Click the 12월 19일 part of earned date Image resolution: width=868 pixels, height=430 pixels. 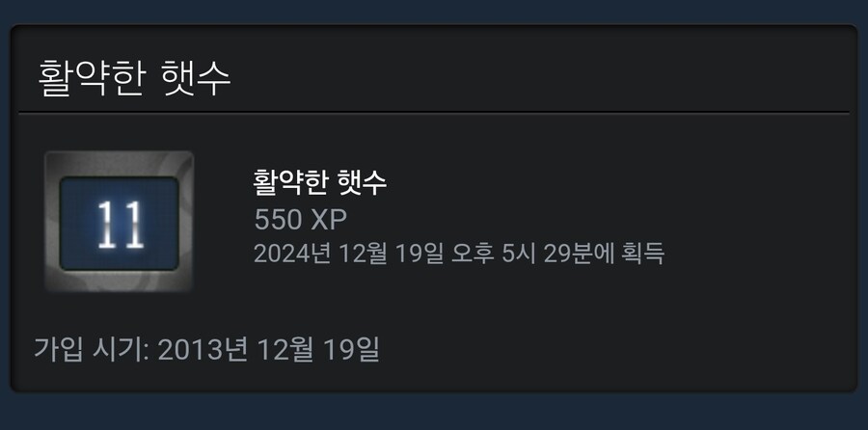[391, 254]
